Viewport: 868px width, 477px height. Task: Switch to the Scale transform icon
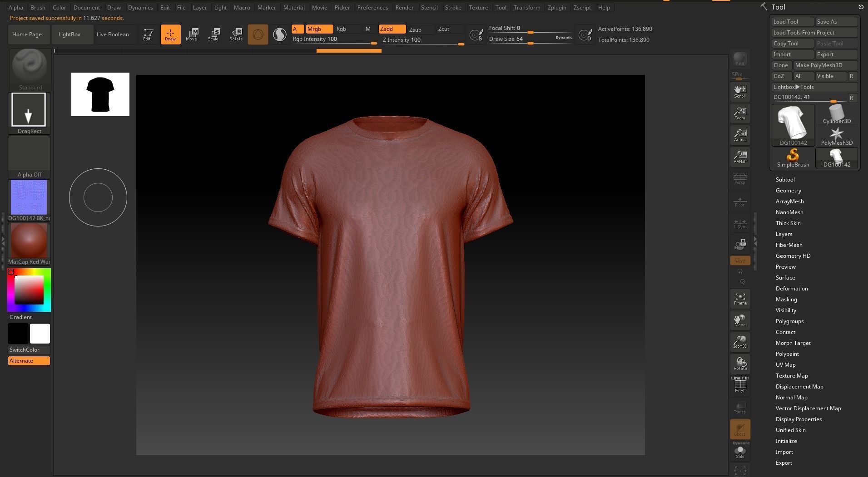(x=213, y=34)
